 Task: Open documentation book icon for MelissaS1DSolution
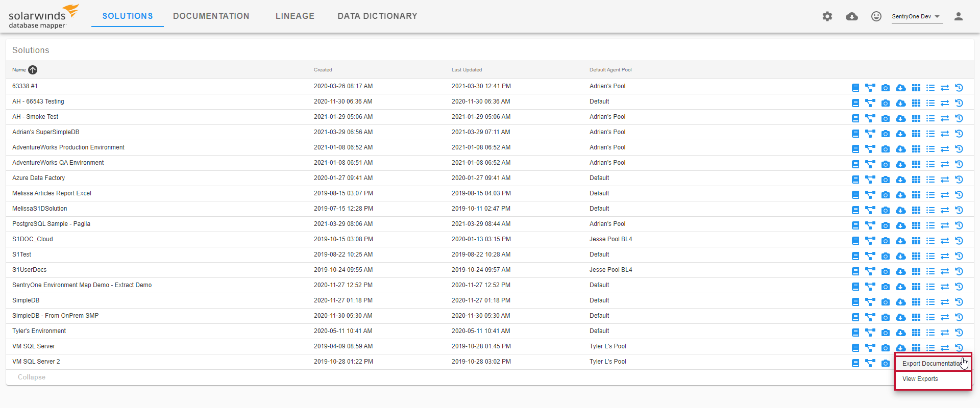tap(855, 210)
